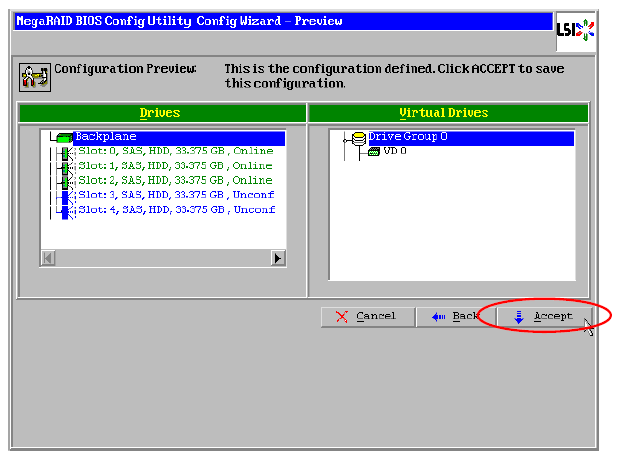Select the Backplane tree node

[x=180, y=137]
